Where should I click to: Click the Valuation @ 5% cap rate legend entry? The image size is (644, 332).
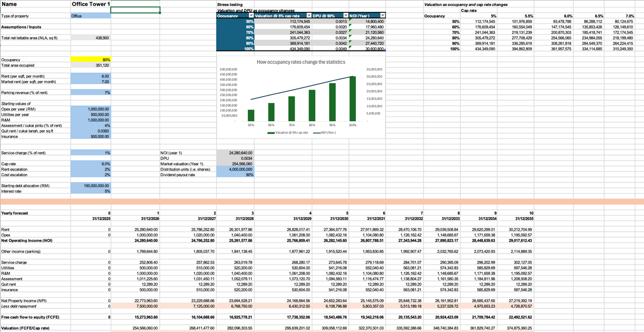pos(289,132)
